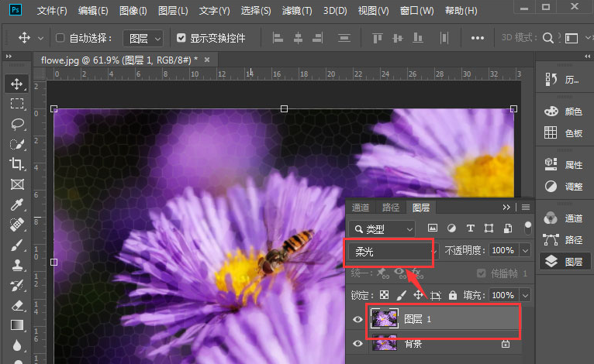The height and width of the screenshot is (364, 594).
Task: Select the Healing Brush tool
Action: pos(16,225)
